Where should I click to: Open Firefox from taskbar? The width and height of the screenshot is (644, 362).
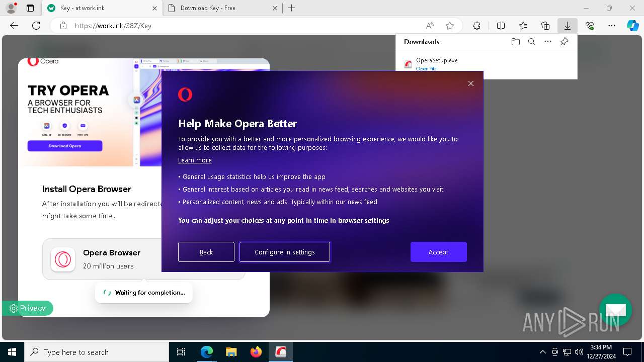point(256,352)
